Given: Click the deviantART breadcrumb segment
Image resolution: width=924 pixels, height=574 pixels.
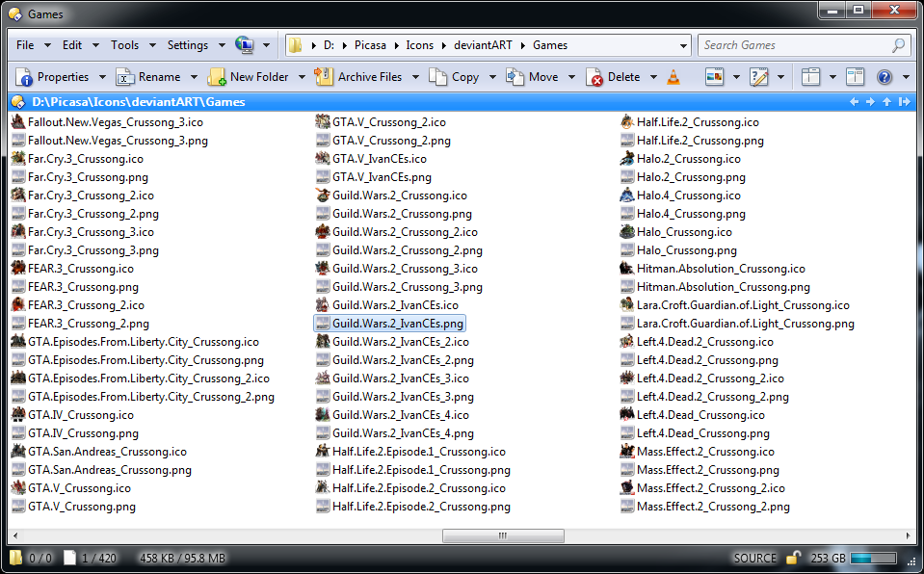Looking at the screenshot, I should tap(483, 45).
